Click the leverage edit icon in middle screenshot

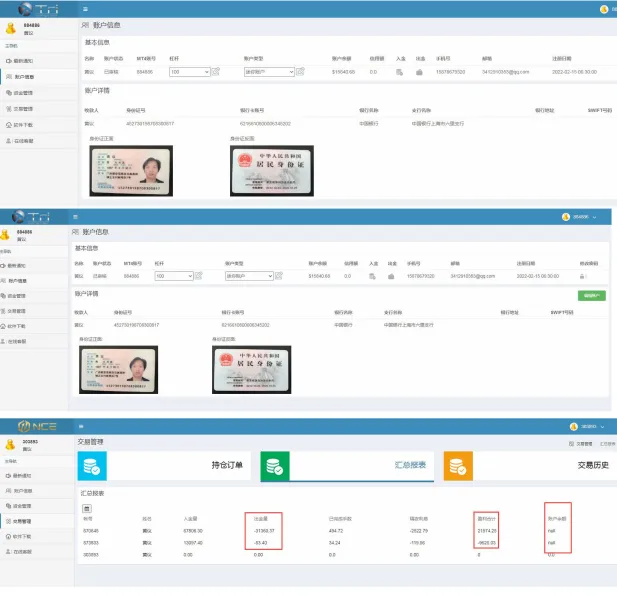coord(199,276)
